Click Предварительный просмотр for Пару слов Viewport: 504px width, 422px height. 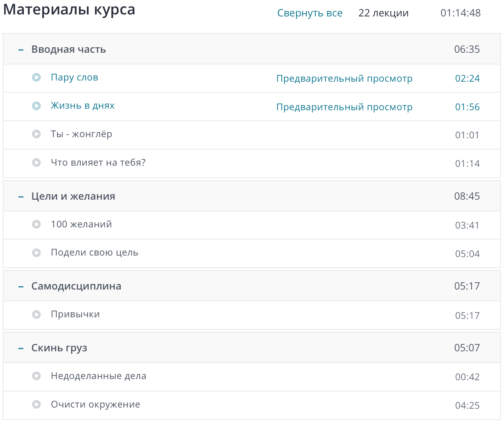pos(344,79)
